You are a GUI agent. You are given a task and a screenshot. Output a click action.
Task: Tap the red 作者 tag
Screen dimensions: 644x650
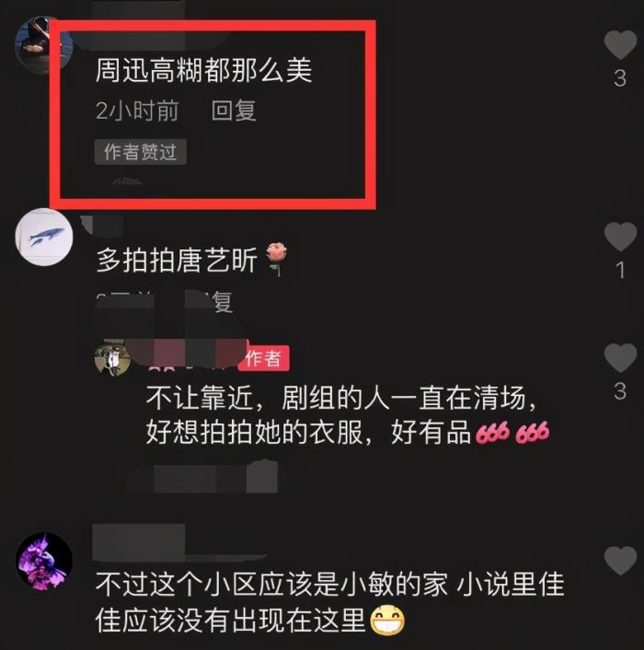pos(263,358)
